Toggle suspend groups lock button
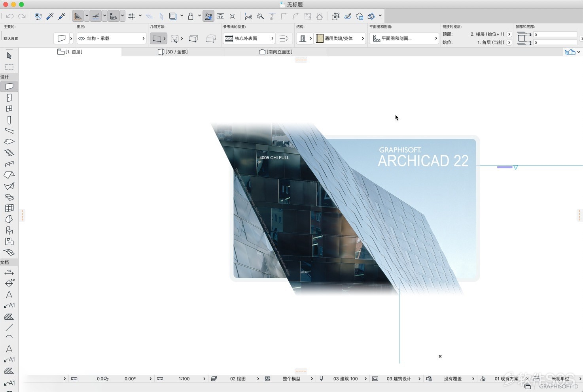 coord(191,16)
